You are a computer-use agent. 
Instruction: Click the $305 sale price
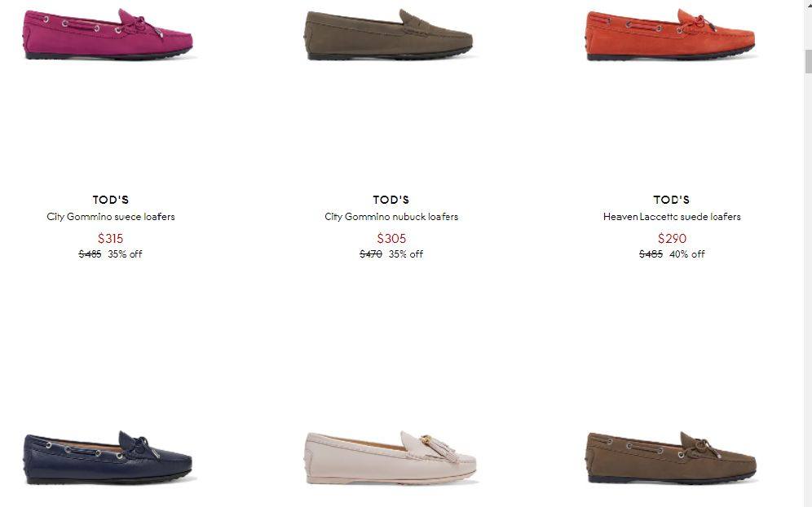point(391,239)
